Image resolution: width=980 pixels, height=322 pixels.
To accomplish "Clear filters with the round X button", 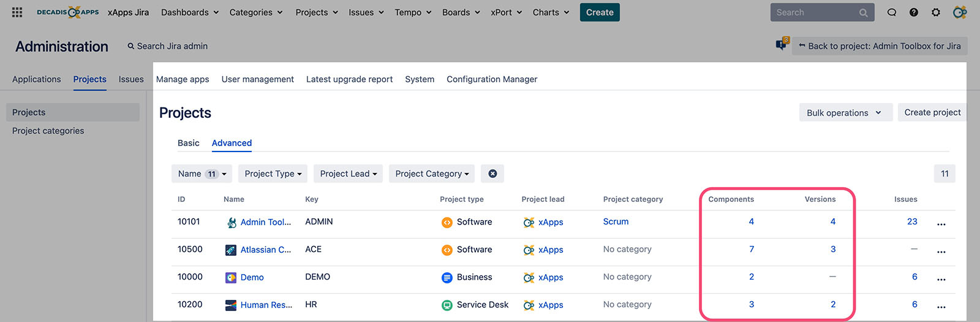I will [492, 174].
